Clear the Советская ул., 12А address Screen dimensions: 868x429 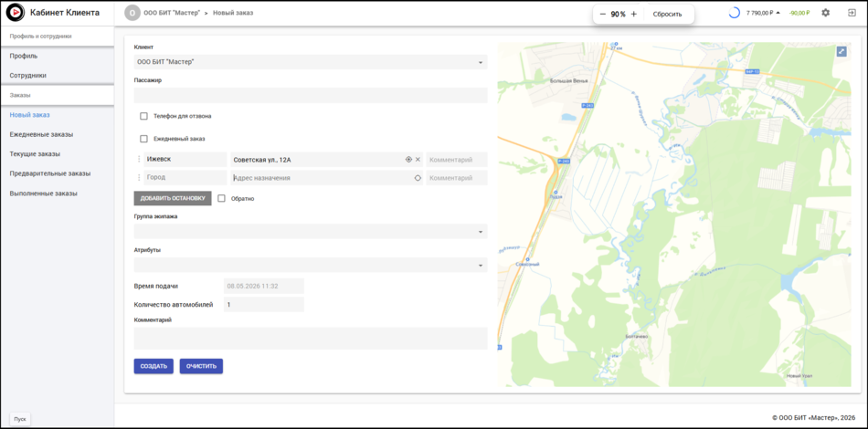pyautogui.click(x=418, y=160)
